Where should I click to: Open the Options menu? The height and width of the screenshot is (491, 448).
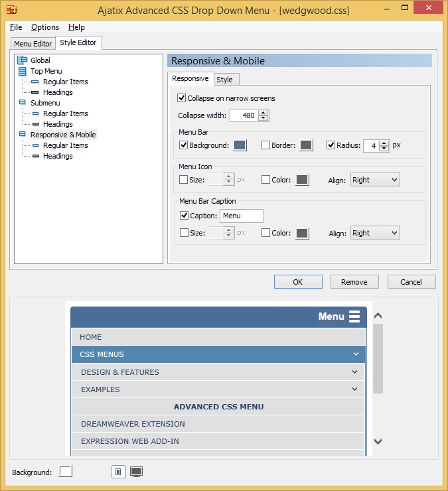pyautogui.click(x=45, y=27)
